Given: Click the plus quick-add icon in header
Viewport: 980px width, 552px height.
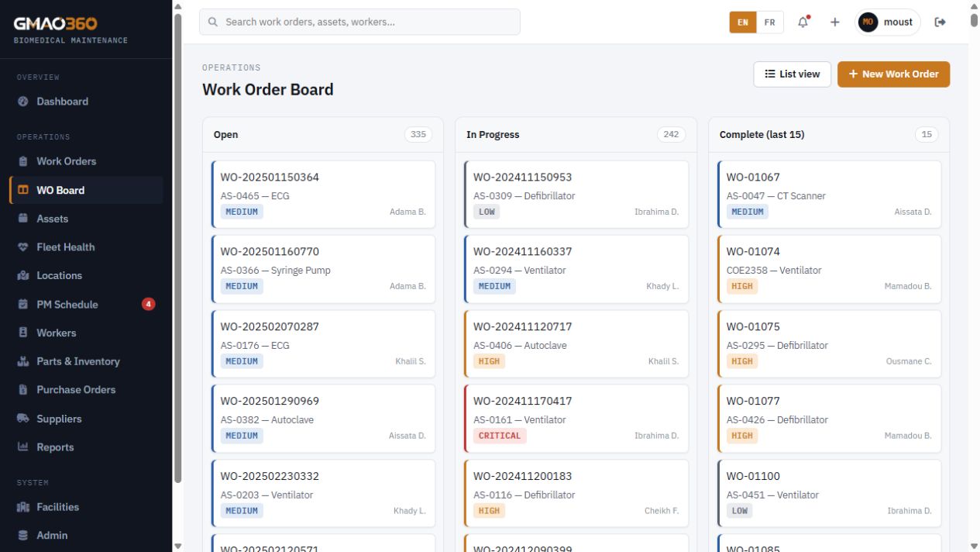Looking at the screenshot, I should click(x=834, y=22).
